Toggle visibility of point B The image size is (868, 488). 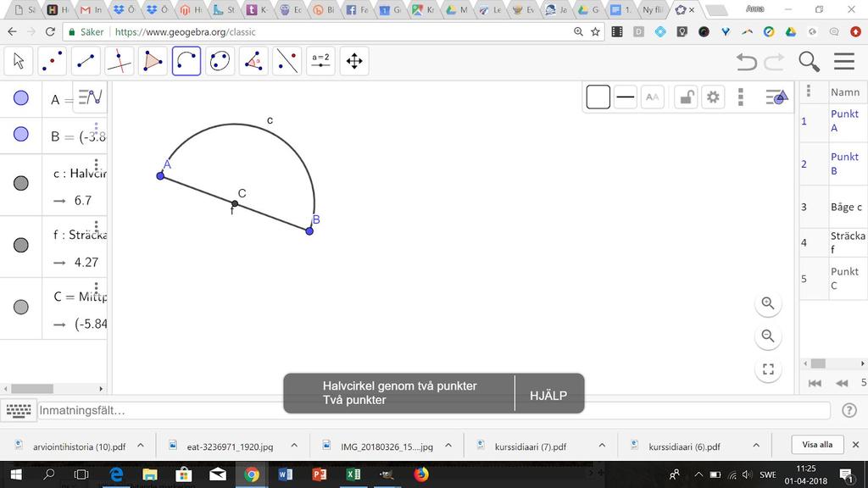coord(21,134)
